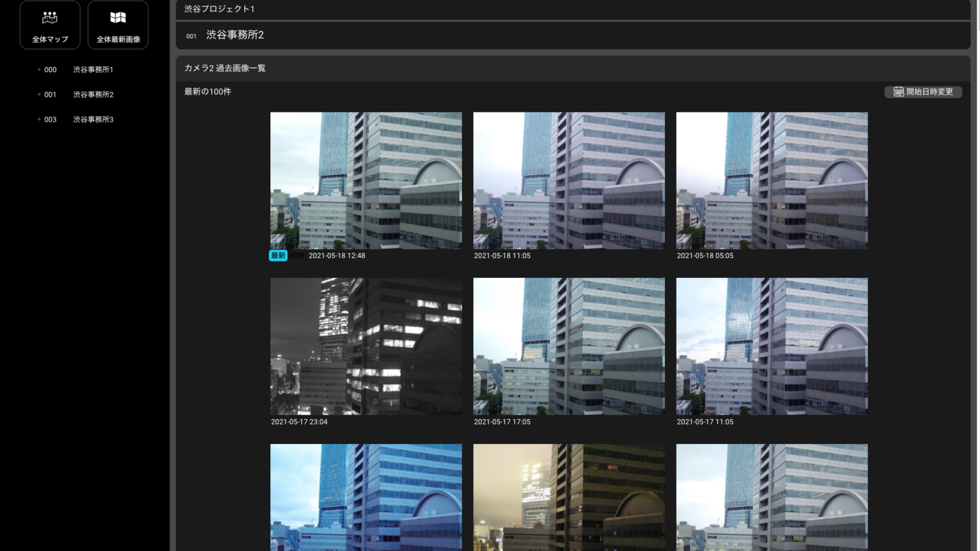Open thumbnail dated 2021-05-18 05:05
This screenshot has height=551, width=980.
772,180
